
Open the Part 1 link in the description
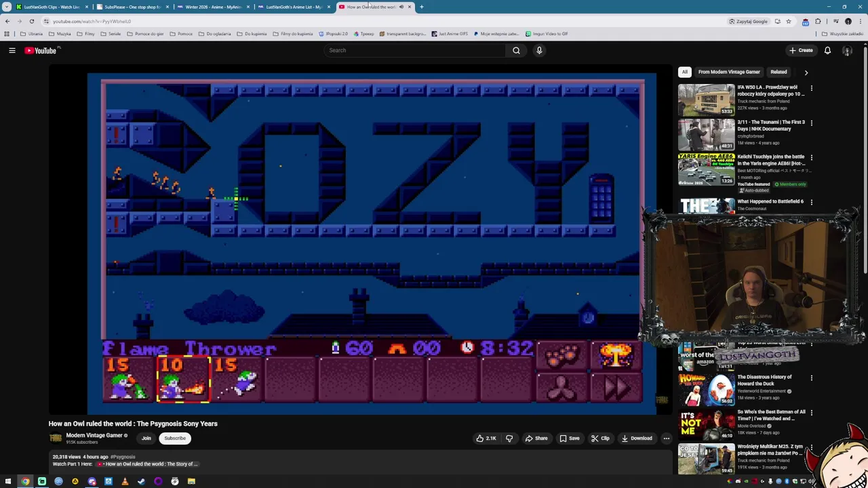(x=148, y=464)
